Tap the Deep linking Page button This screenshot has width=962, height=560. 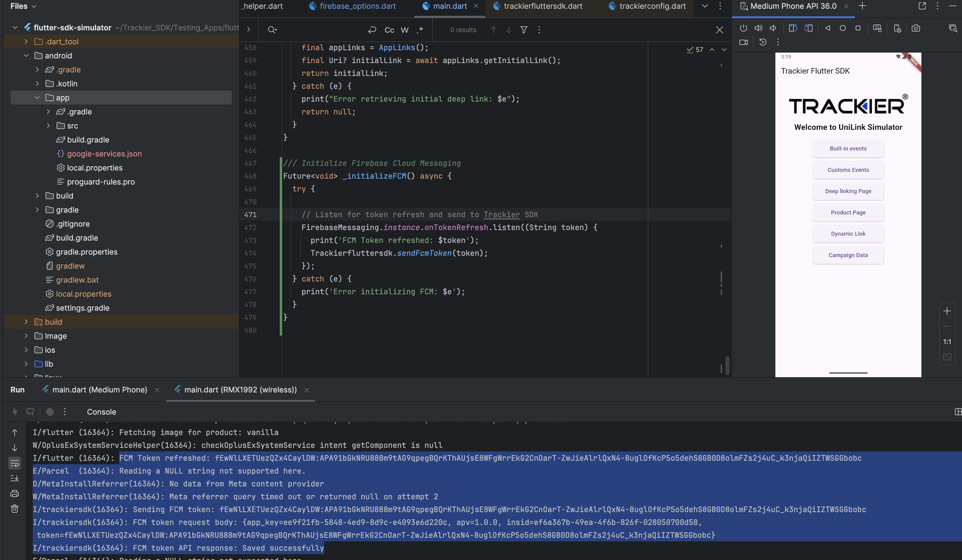pos(848,191)
